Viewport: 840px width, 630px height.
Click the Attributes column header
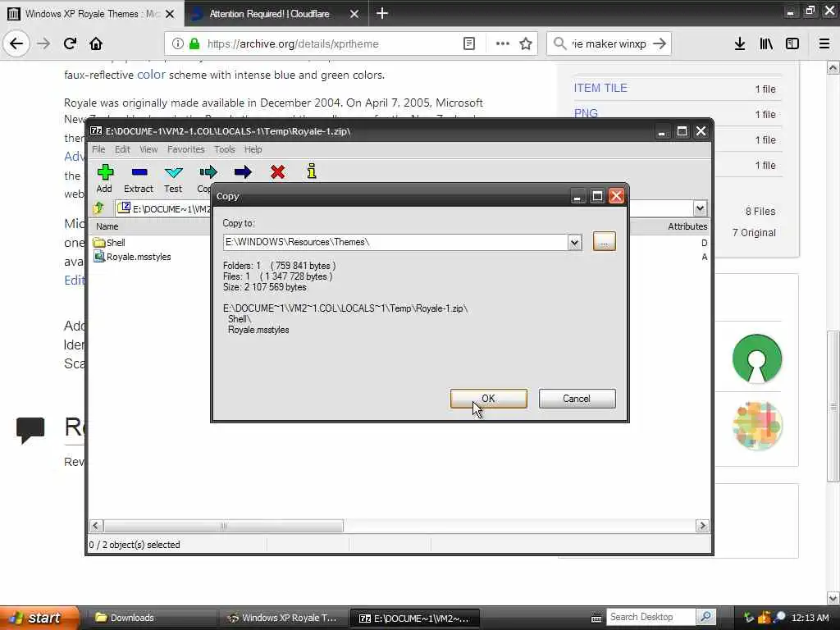click(687, 226)
